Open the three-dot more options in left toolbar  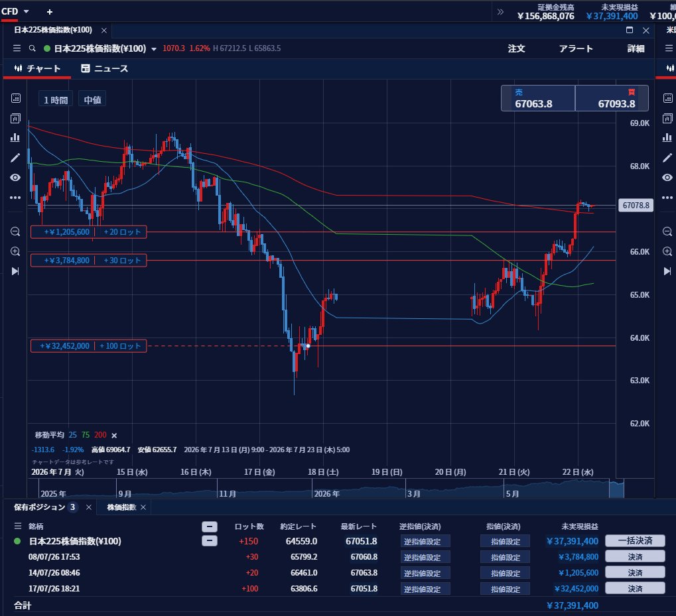point(15,198)
